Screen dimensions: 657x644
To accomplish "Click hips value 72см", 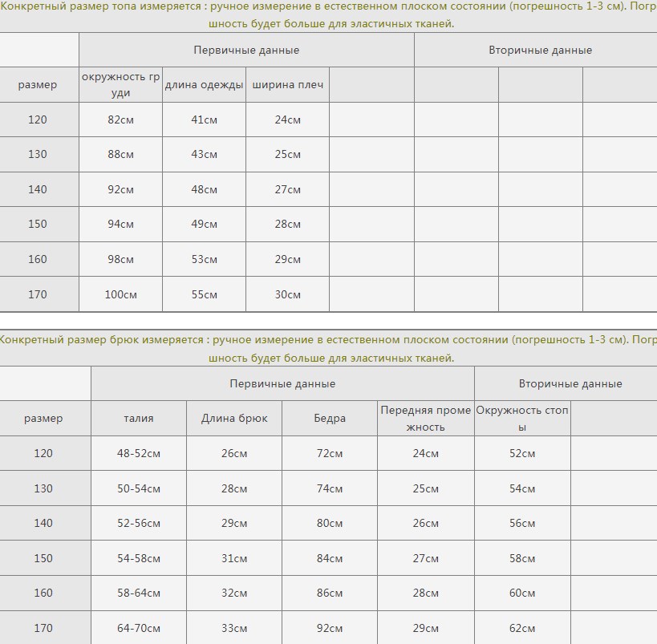I will click(330, 454).
